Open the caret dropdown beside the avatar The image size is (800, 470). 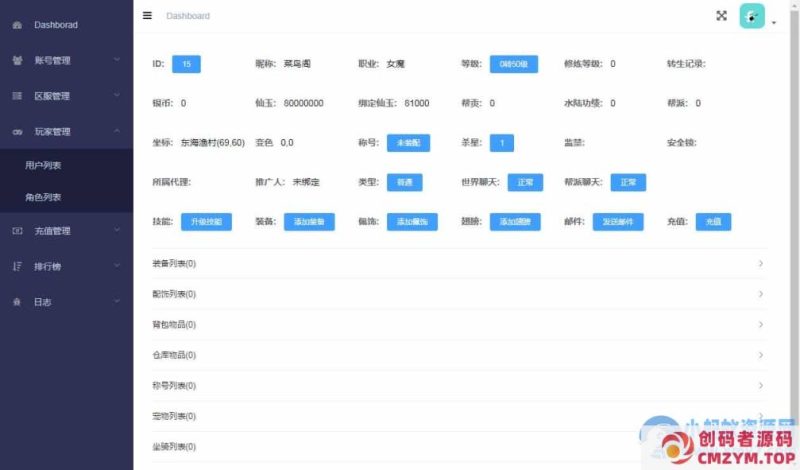[x=774, y=22]
